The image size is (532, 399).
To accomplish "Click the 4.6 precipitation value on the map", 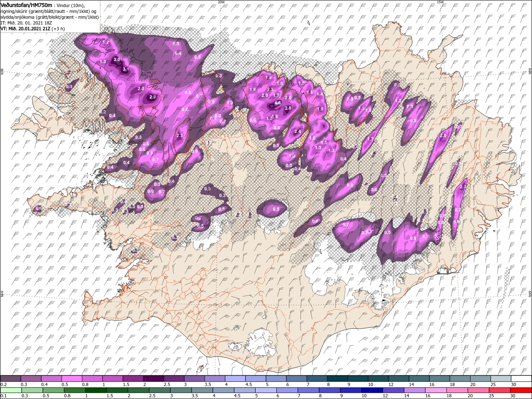I will coord(278,103).
